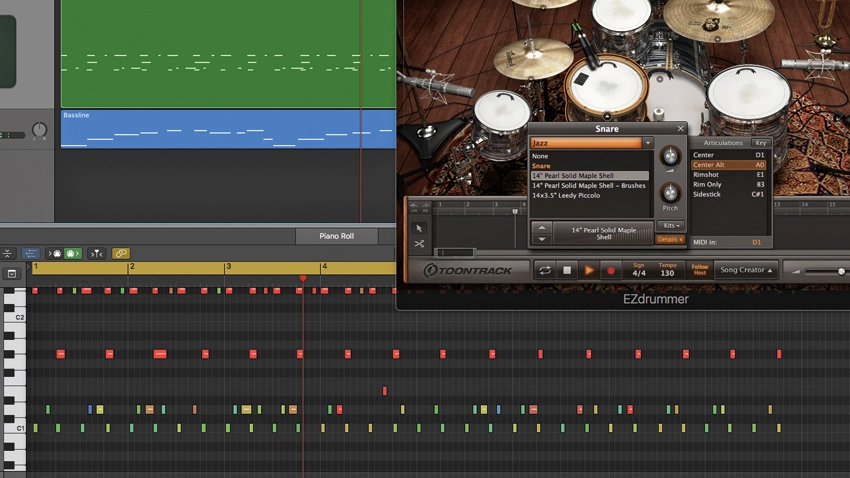
Task: Click the playhead marker in Piano Roll ruler
Action: 303,278
